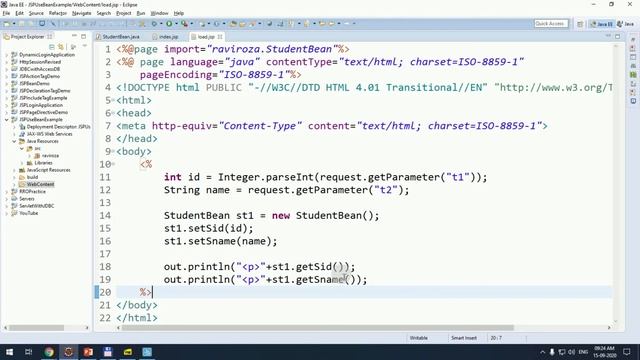Collapse Java Resources node
The image size is (640, 360).
tap(14, 141)
